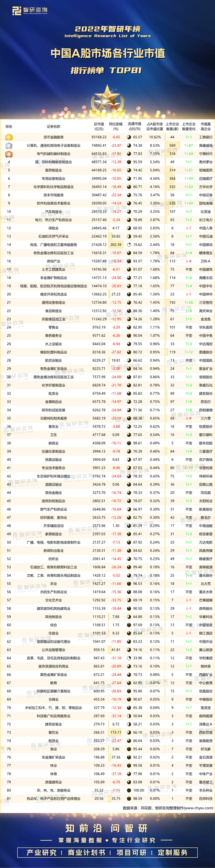Click the 保险业 row name
The width and height of the screenshot is (215, 868).
[54, 228]
